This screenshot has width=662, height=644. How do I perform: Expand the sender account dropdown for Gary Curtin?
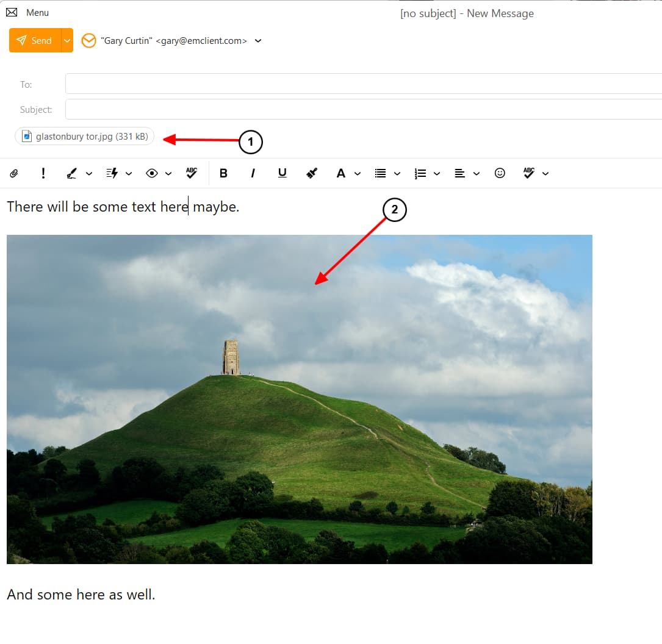tap(258, 40)
